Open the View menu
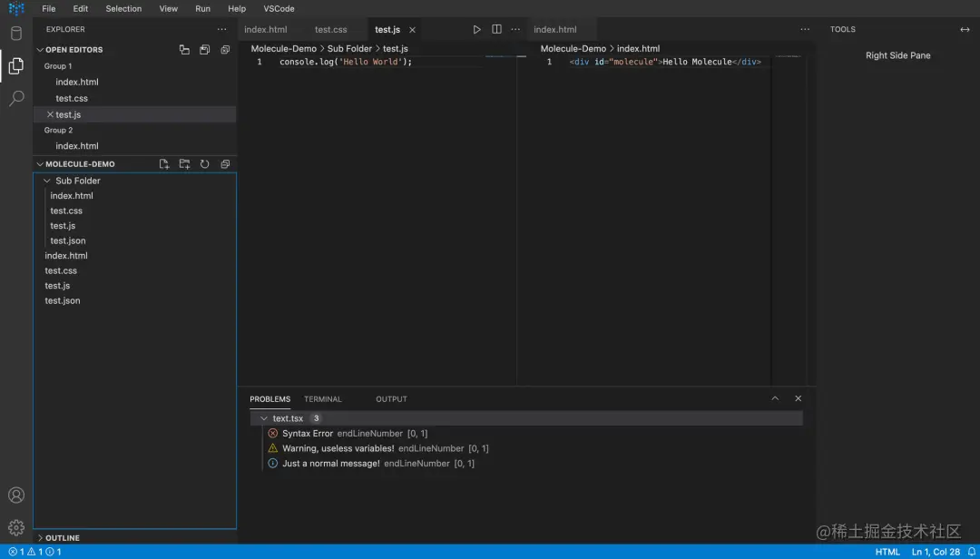Viewport: 980px width, 559px height. pos(169,9)
